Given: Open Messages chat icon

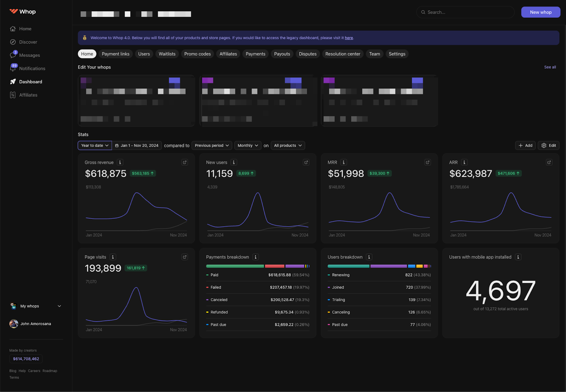Looking at the screenshot, I should 13,55.
